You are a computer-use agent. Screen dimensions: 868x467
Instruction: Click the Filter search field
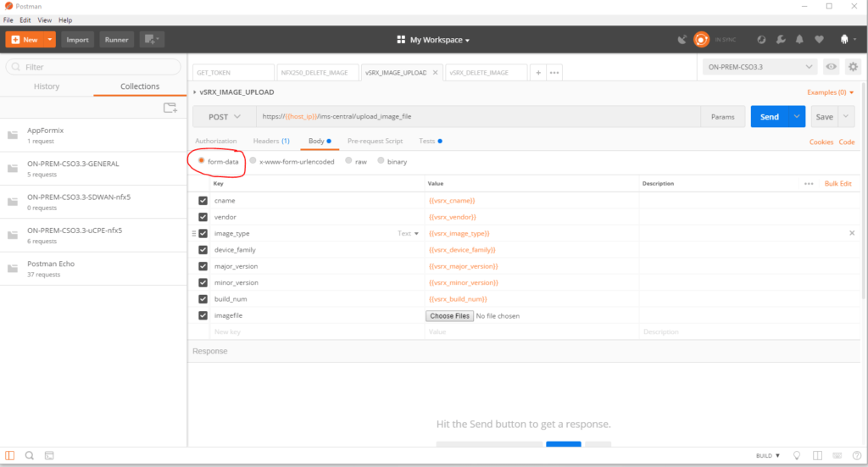[93, 67]
